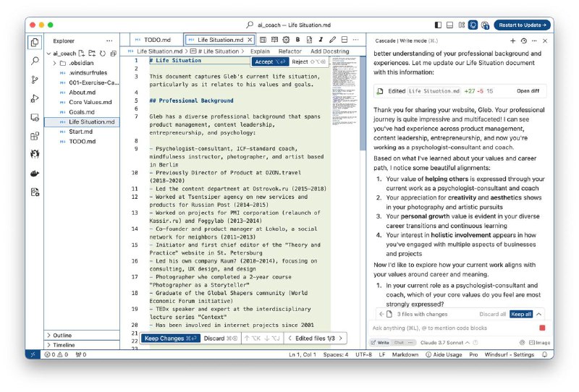
Task: Click Add Docstring in code lens bar
Action: click(330, 51)
